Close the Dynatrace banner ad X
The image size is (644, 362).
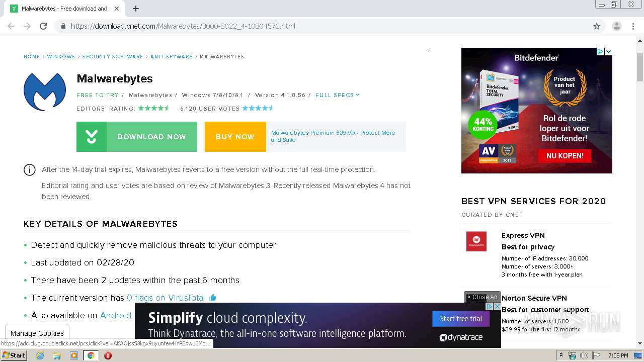click(497, 306)
